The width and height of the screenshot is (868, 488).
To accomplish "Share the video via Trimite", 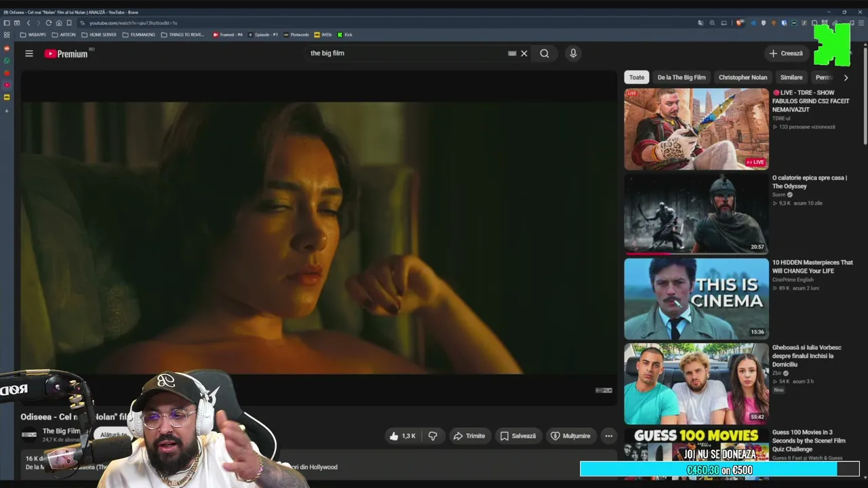I will point(469,436).
